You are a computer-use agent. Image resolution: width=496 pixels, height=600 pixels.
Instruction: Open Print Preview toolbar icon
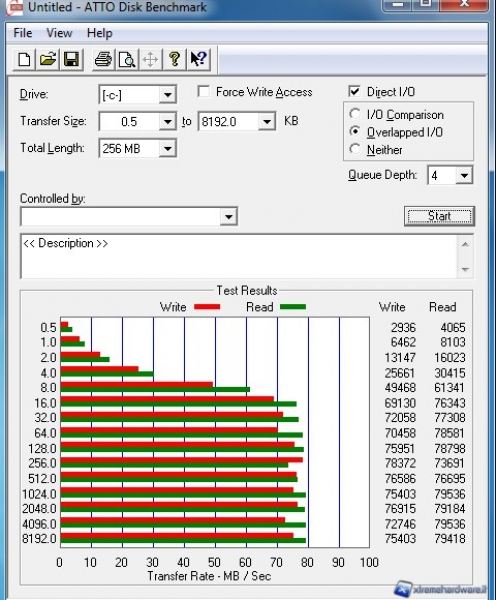point(127,59)
